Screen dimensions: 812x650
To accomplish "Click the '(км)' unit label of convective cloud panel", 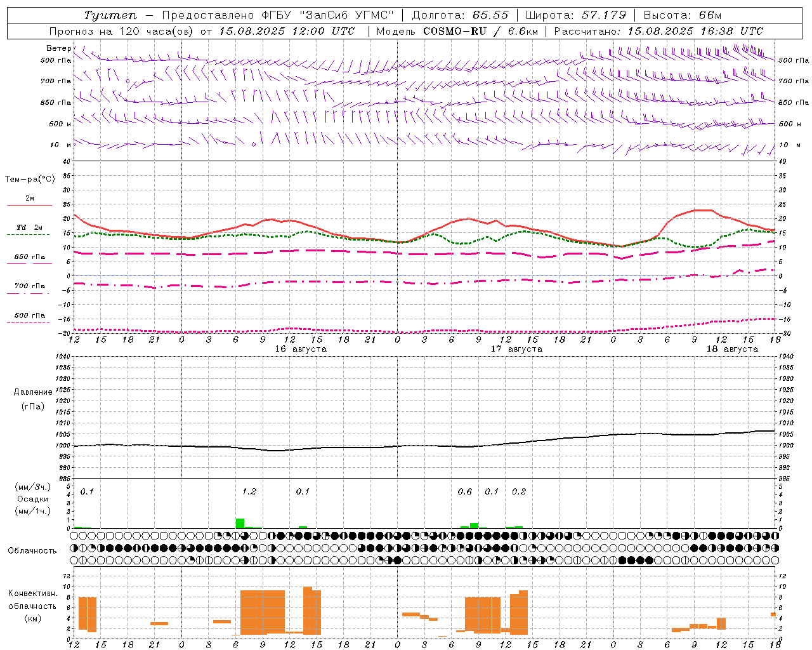I will [32, 618].
